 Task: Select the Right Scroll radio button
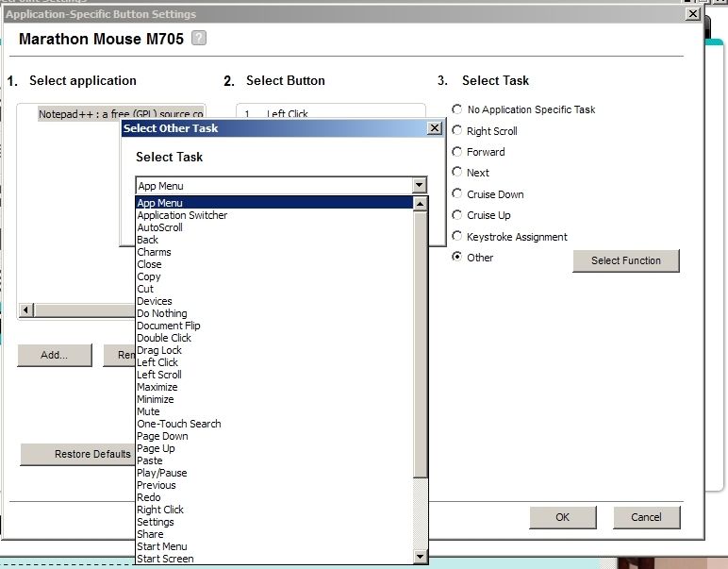click(456, 130)
